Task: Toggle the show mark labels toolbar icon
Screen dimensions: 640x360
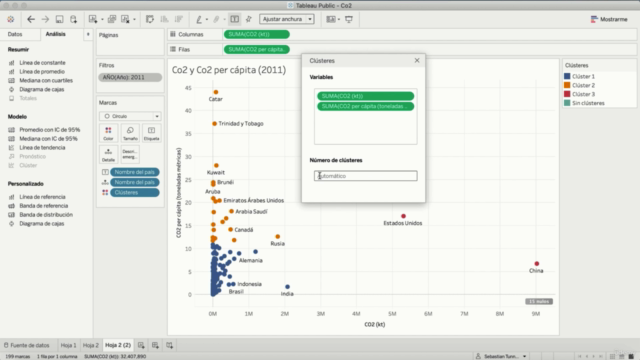Action: coord(235,19)
